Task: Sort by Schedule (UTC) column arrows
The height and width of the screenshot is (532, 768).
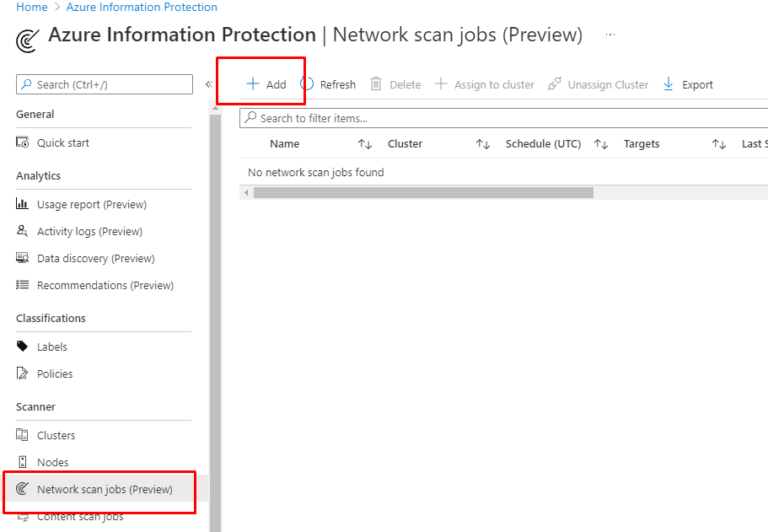Action: point(601,144)
